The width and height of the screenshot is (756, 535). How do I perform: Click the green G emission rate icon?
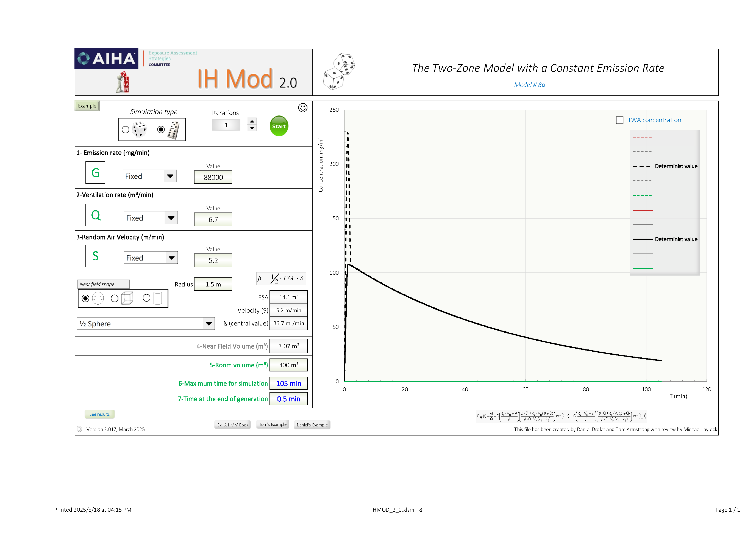tap(95, 173)
